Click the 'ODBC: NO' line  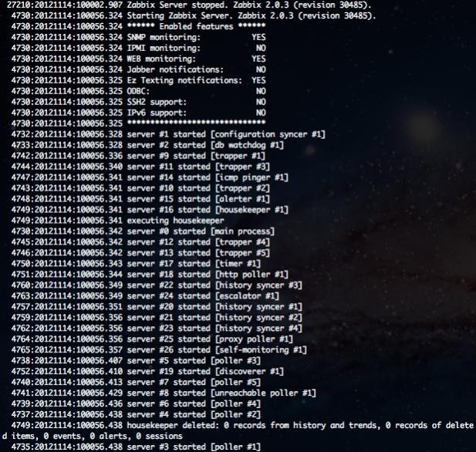(x=138, y=91)
